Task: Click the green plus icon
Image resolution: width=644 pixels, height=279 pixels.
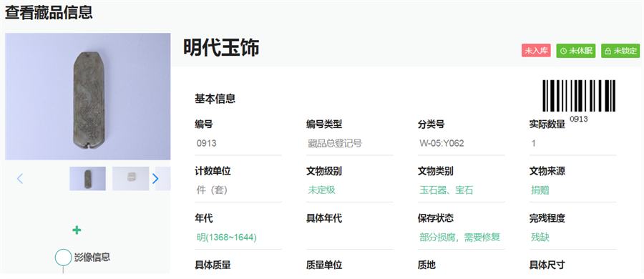Action: pos(77,230)
